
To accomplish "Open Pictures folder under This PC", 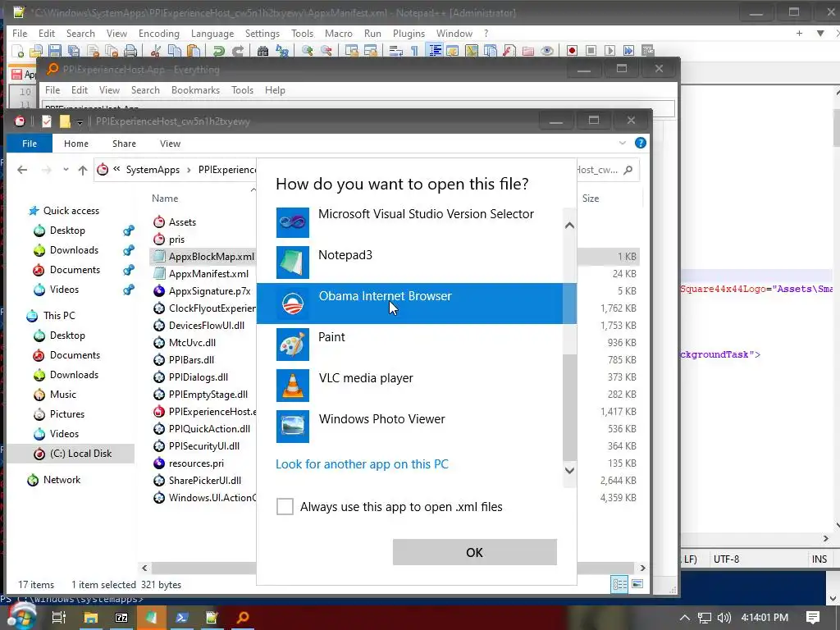I will pyautogui.click(x=67, y=414).
